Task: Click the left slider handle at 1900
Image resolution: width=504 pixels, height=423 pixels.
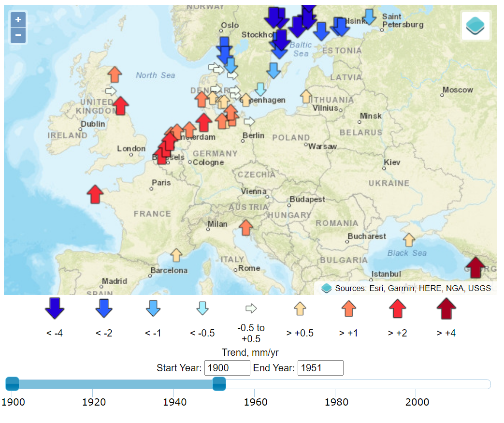Action: point(12,384)
